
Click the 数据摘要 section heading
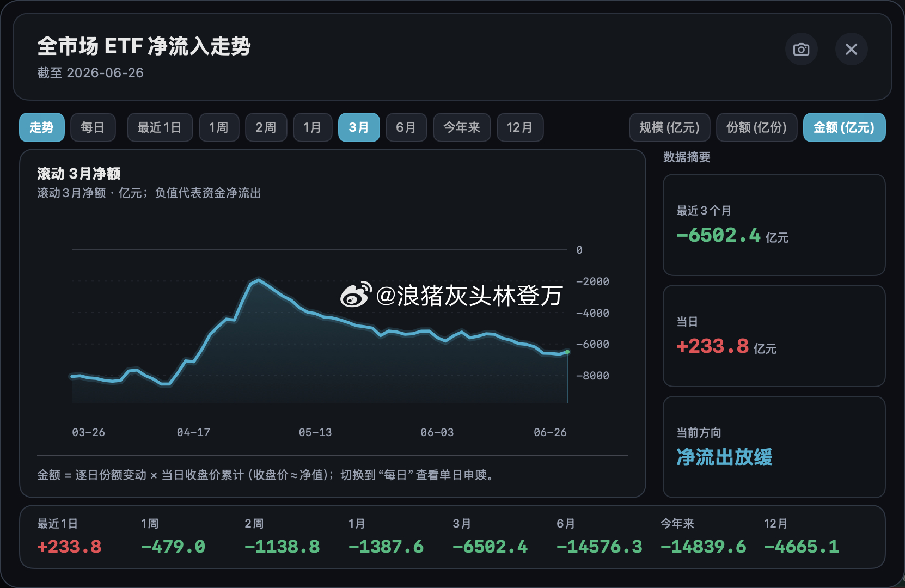point(687,157)
